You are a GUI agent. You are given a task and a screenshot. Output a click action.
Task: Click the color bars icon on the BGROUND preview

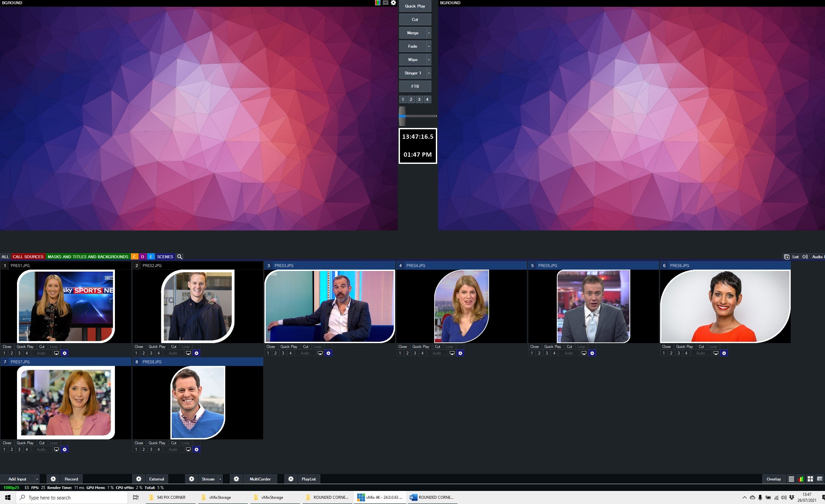click(x=378, y=3)
